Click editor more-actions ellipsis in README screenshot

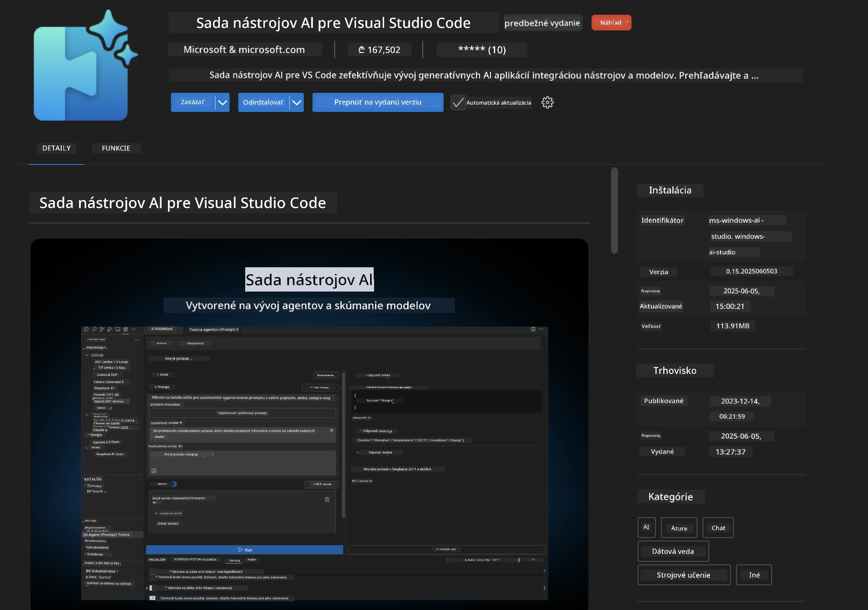541,329
